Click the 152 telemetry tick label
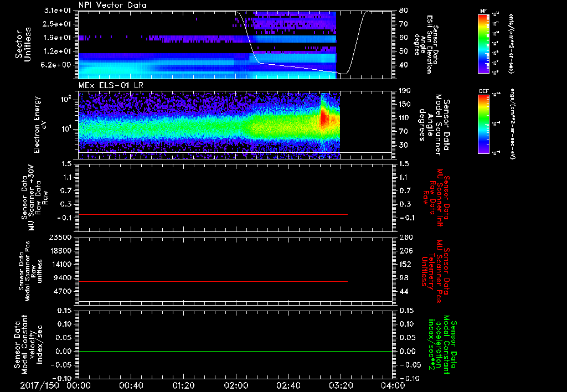The width and height of the screenshot is (567, 392). pyautogui.click(x=405, y=265)
